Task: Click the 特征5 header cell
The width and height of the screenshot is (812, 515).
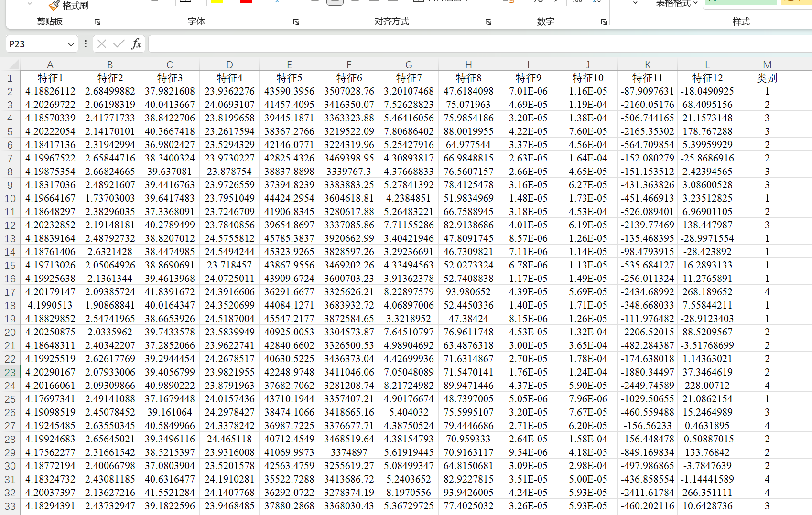Action: tap(289, 78)
